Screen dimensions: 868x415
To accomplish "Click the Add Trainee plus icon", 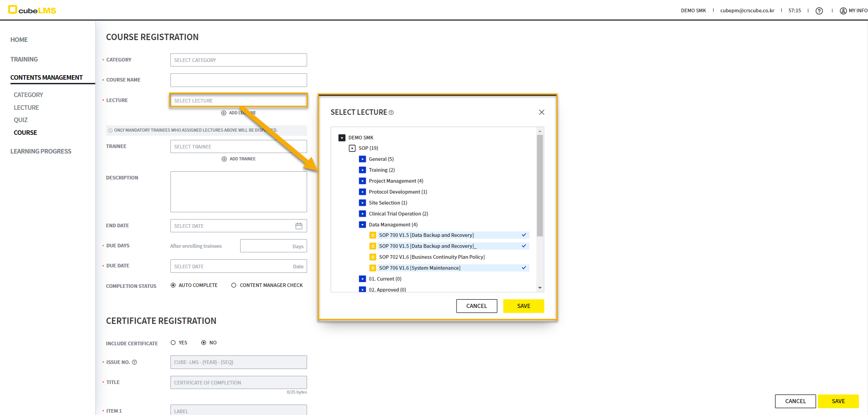I will (224, 159).
